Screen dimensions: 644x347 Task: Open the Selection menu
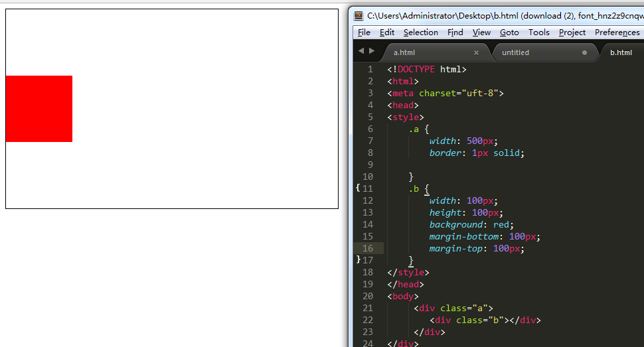click(420, 33)
